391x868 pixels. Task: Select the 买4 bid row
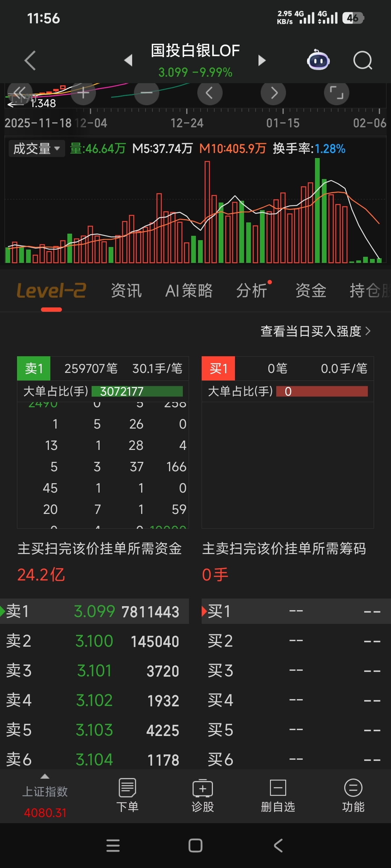click(x=296, y=701)
